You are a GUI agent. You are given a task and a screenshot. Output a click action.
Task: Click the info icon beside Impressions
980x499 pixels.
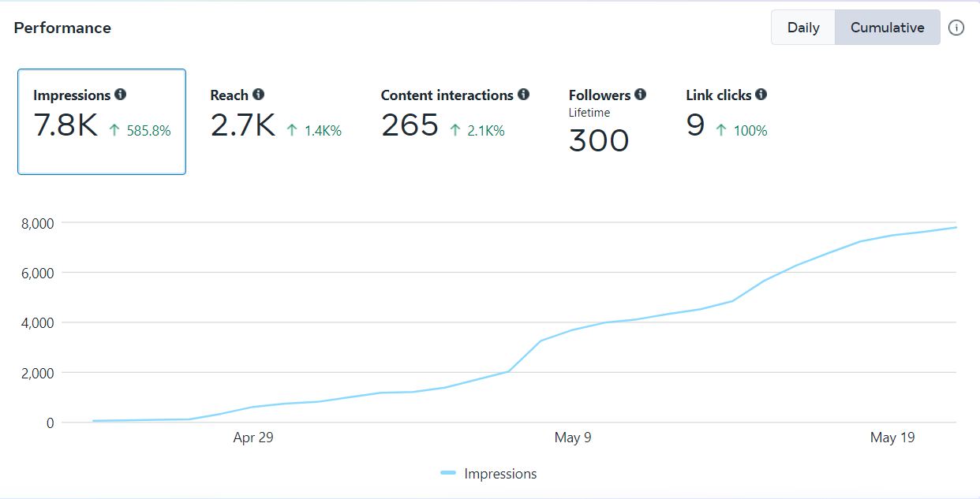120,95
